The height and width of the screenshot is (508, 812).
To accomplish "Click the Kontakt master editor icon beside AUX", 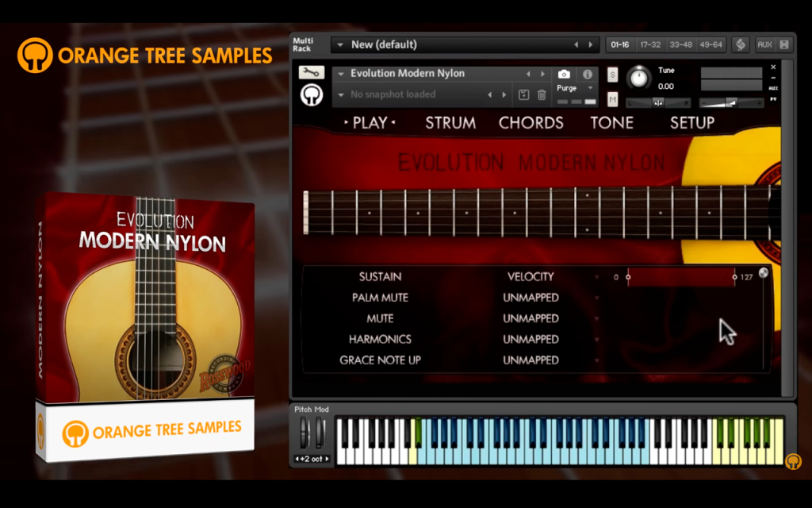I will click(x=741, y=44).
